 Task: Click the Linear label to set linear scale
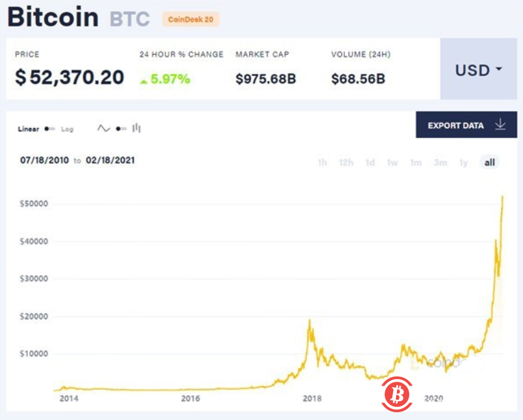pos(29,129)
